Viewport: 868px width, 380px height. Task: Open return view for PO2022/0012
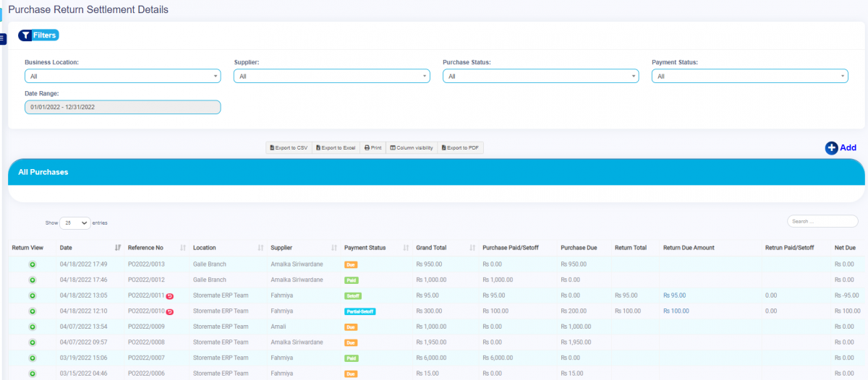click(33, 280)
